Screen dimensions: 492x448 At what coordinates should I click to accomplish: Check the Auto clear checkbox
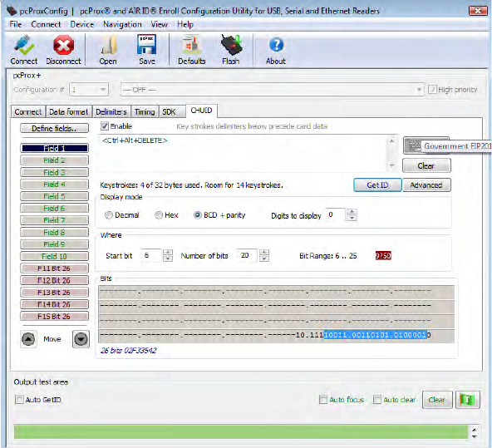(376, 400)
